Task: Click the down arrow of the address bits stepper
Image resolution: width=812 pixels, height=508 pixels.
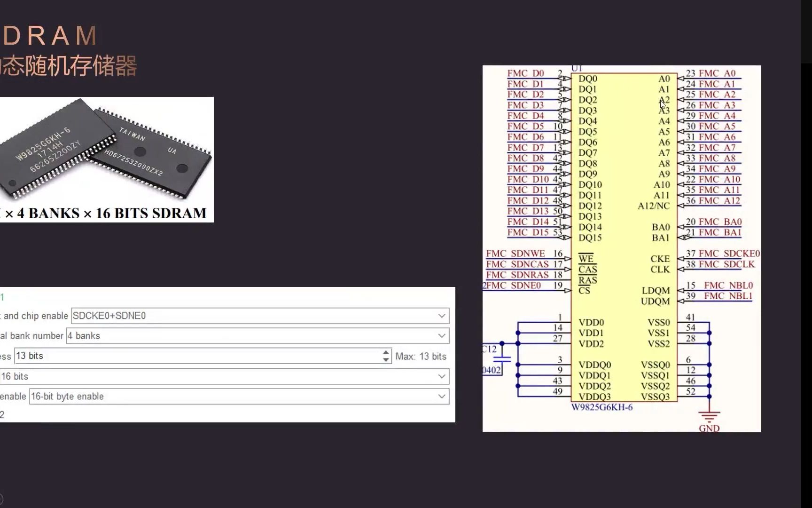Action: coord(386,360)
